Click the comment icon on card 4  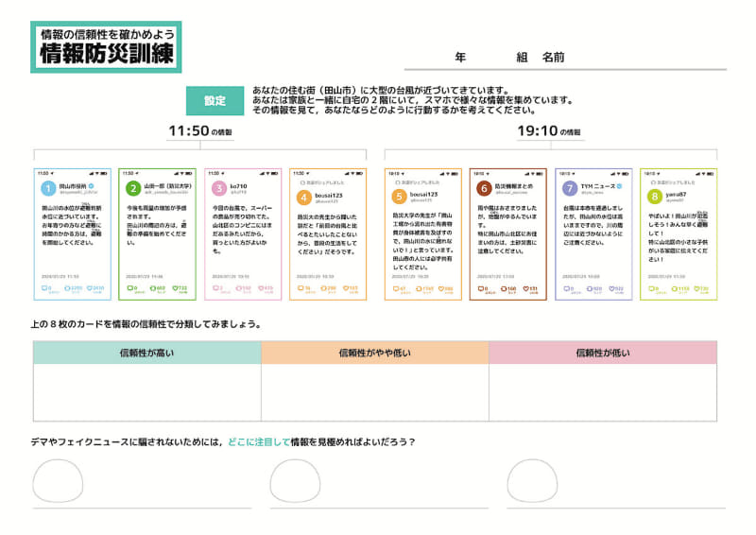301,288
